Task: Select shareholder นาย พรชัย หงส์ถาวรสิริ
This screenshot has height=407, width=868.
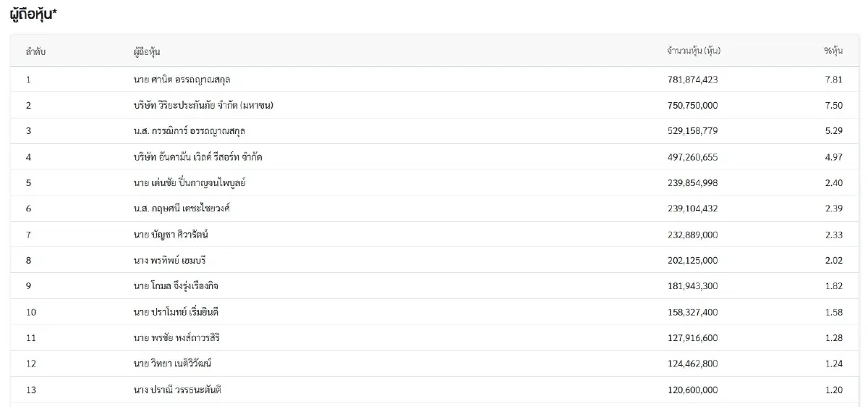Action: [176, 338]
